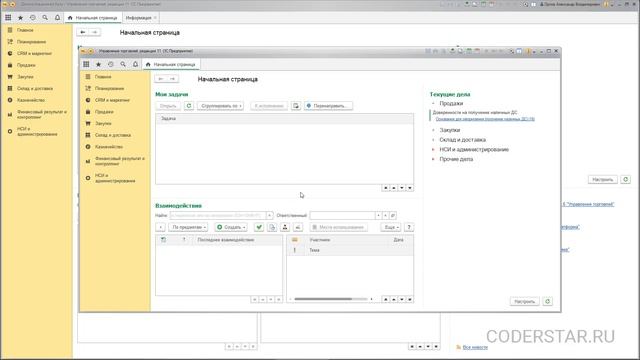Screen dimensions: 640x360
Task: Click search magnifier in back window toolbar
Action: 45,18
